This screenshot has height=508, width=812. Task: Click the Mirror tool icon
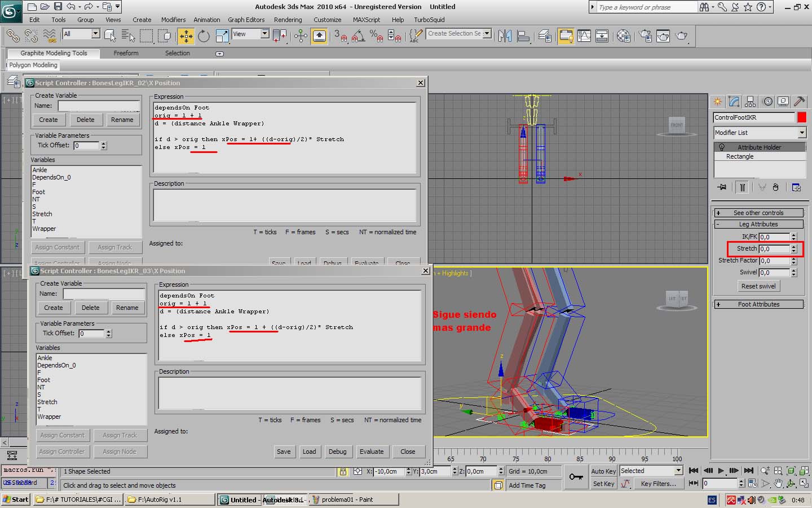pyautogui.click(x=505, y=36)
